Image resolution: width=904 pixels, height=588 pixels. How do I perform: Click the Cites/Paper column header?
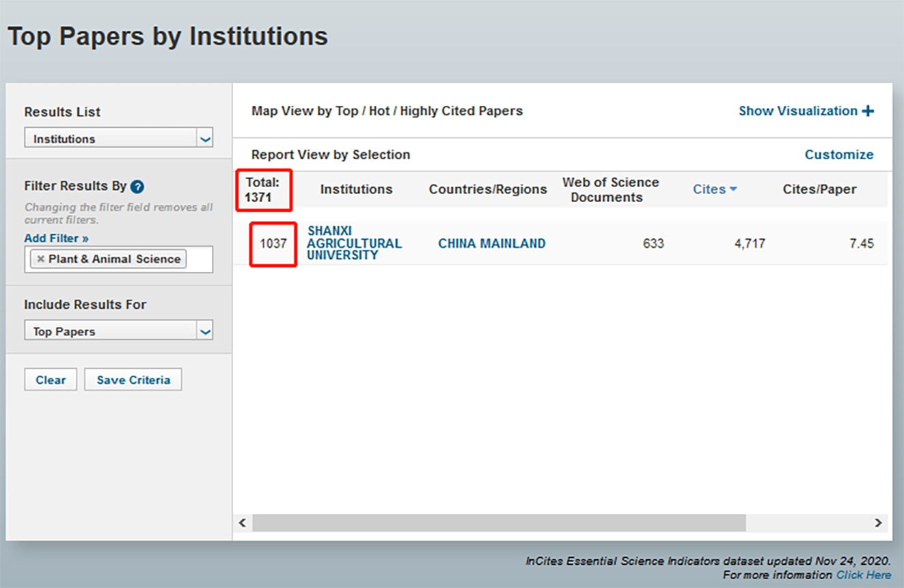tap(819, 189)
